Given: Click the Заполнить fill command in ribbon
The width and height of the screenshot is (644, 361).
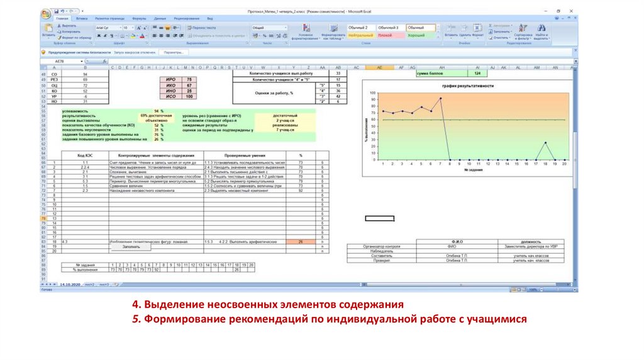Looking at the screenshot, I should click(500, 31).
